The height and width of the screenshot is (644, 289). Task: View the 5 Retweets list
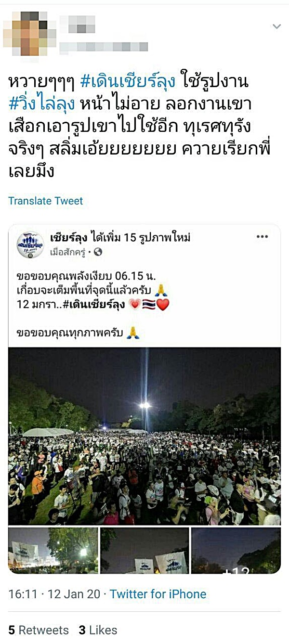click(x=39, y=630)
